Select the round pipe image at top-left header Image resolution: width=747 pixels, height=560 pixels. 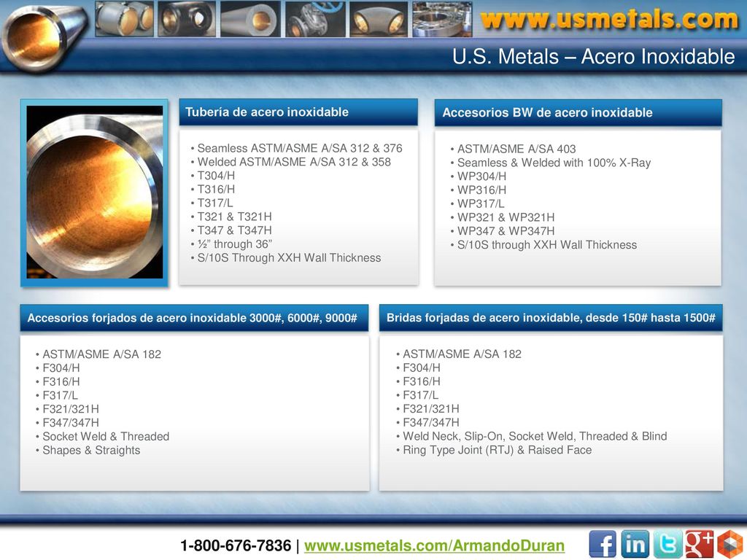pos(44,37)
